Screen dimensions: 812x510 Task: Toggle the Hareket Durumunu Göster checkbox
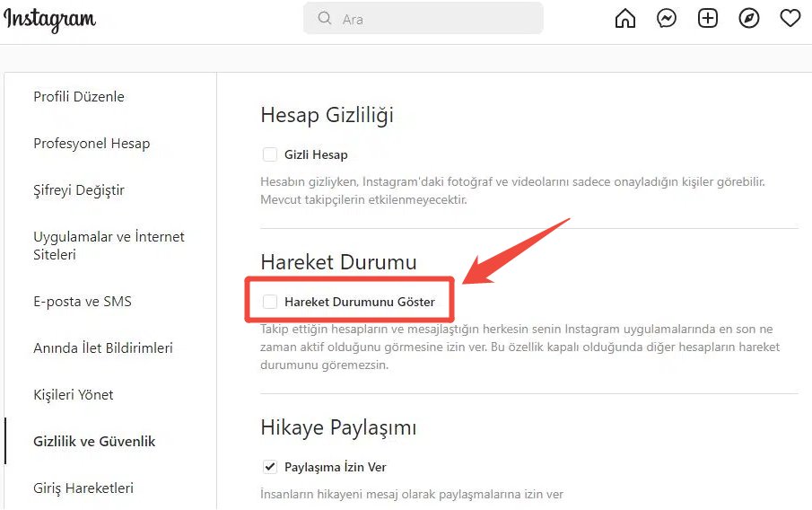(x=270, y=302)
